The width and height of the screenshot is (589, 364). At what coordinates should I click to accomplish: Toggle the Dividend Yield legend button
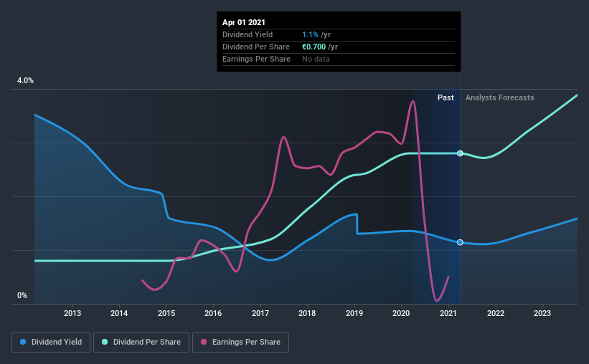pos(51,343)
